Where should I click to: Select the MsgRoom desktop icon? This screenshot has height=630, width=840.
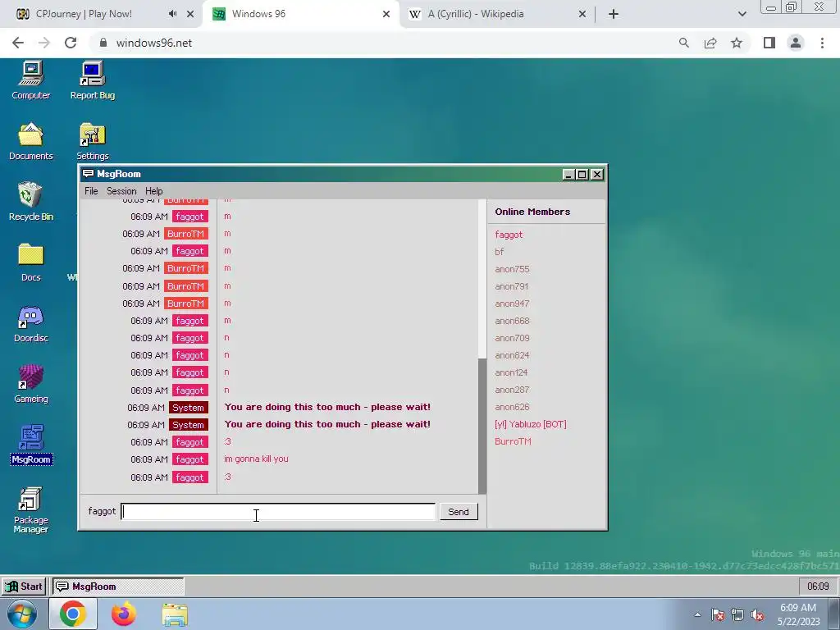[31, 445]
